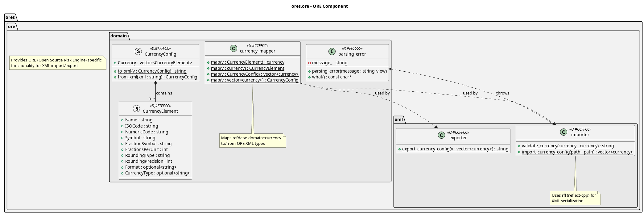The image size is (644, 214).
Task: Click the red private marker beside message_
Action: (x=309, y=63)
